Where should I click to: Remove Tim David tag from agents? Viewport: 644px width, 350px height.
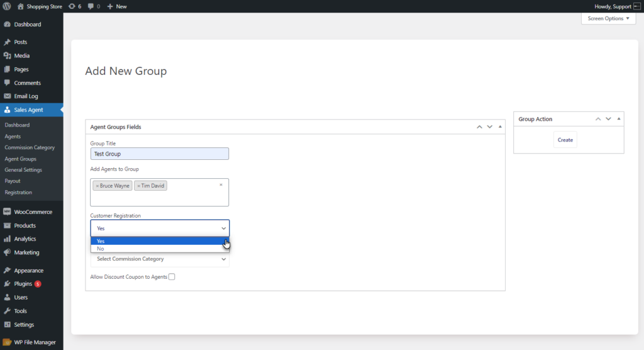pos(138,186)
